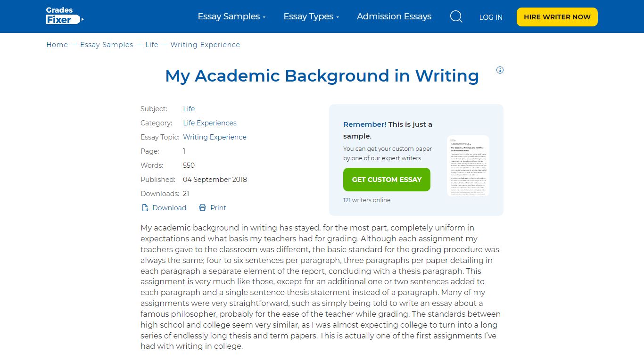
Task: Open the Writing Experience essay topic link
Action: [215, 137]
